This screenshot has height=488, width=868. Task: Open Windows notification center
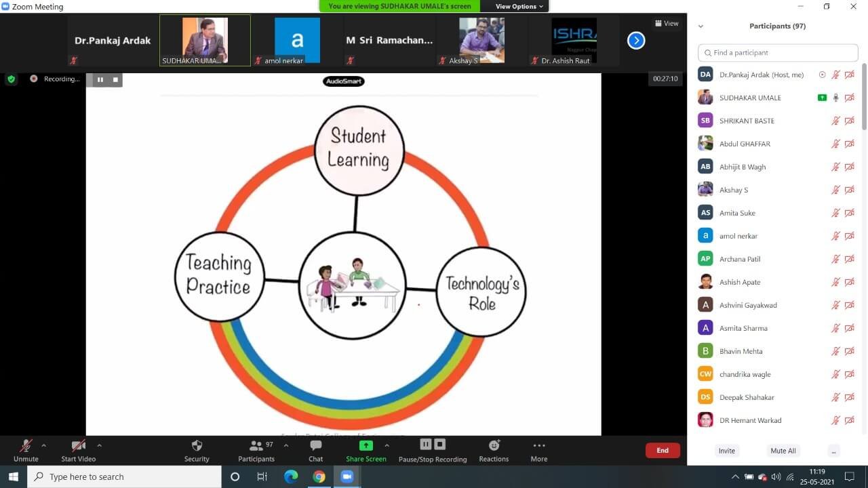[850, 476]
